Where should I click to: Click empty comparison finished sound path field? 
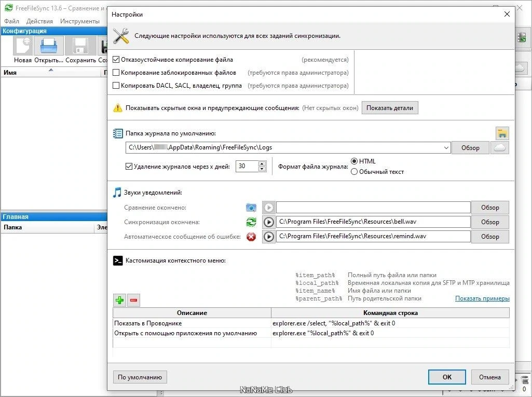373,208
